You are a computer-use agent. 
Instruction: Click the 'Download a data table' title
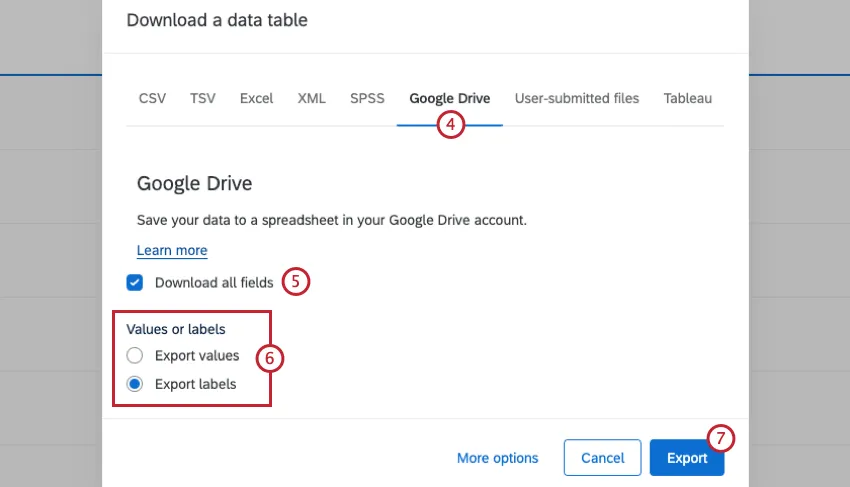click(x=217, y=20)
